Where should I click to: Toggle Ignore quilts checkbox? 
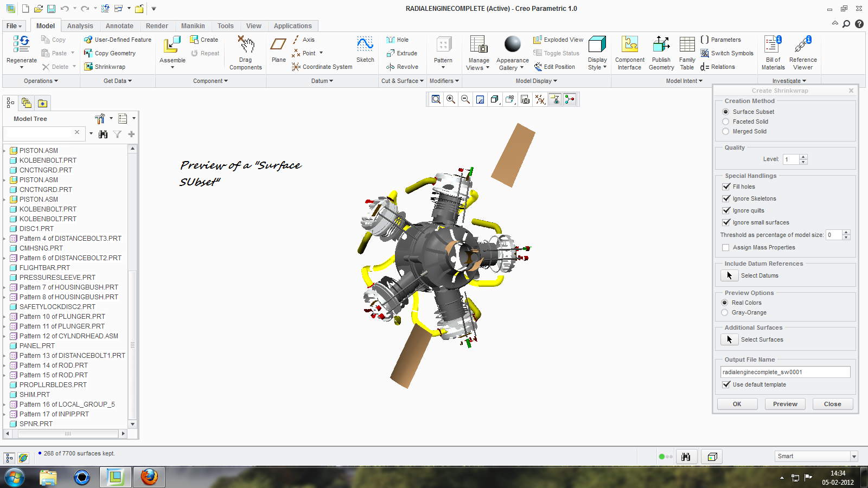(x=726, y=210)
